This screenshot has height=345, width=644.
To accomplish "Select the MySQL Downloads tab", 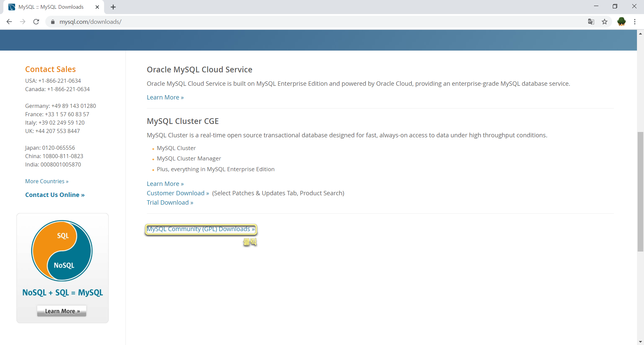I will [x=54, y=7].
